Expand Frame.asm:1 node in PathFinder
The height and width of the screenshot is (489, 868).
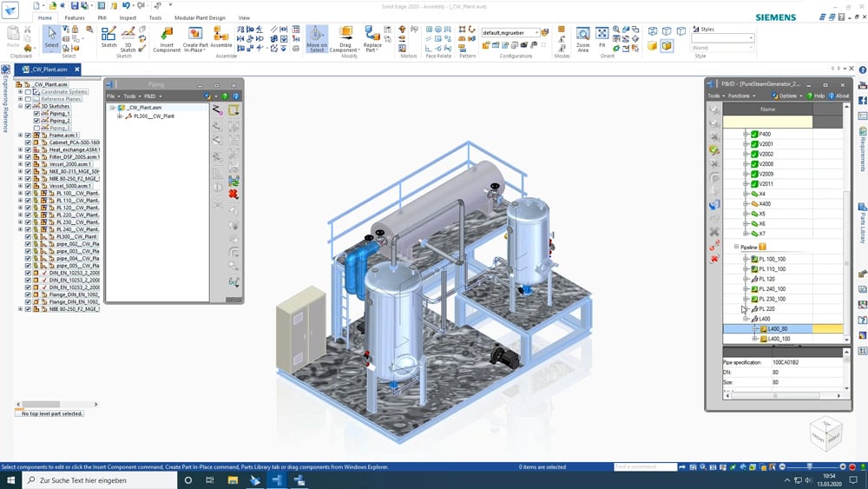pyautogui.click(x=21, y=135)
